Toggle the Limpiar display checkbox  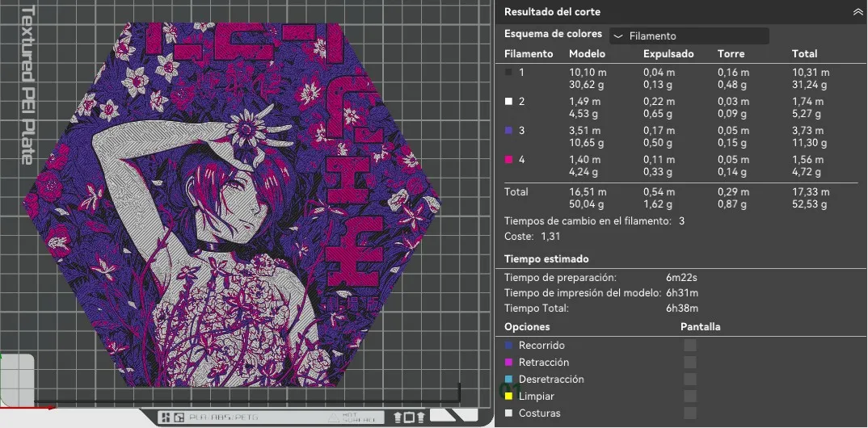coord(689,397)
